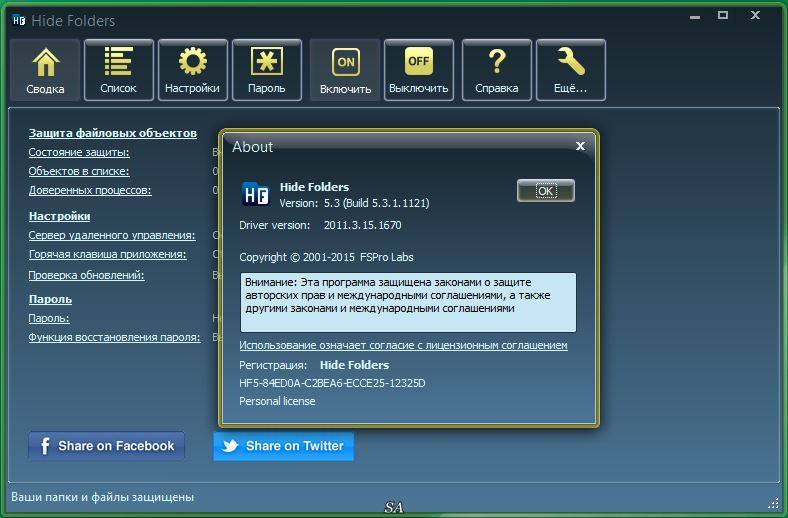Click the Personal license text
The width and height of the screenshot is (788, 518).
[277, 401]
